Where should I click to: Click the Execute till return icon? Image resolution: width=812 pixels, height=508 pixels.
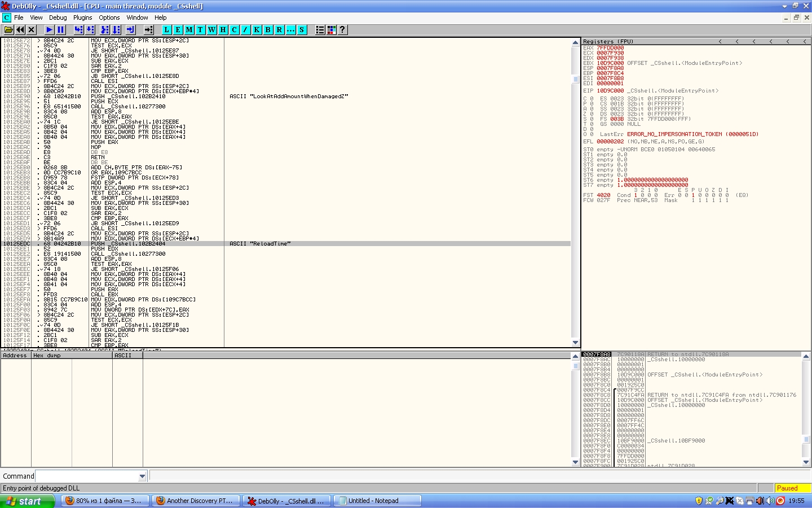click(131, 29)
